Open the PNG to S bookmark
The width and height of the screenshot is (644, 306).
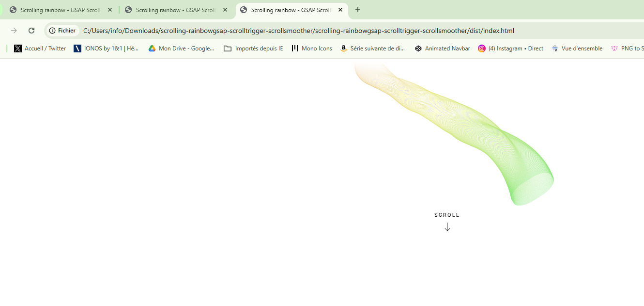tap(627, 48)
